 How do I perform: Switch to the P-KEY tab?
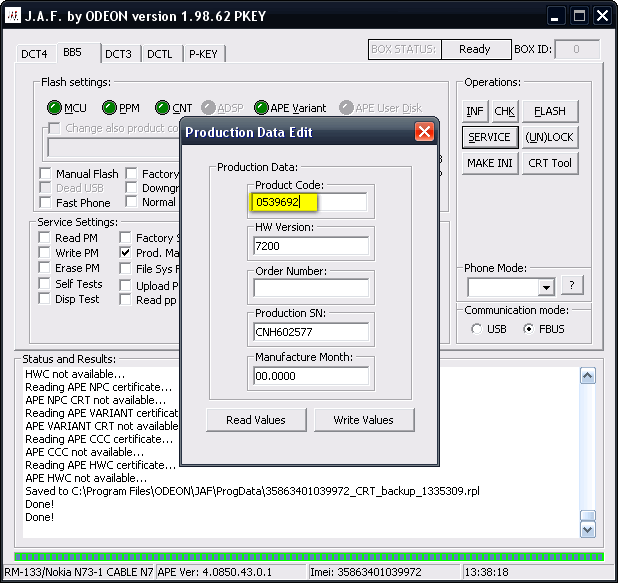203,54
